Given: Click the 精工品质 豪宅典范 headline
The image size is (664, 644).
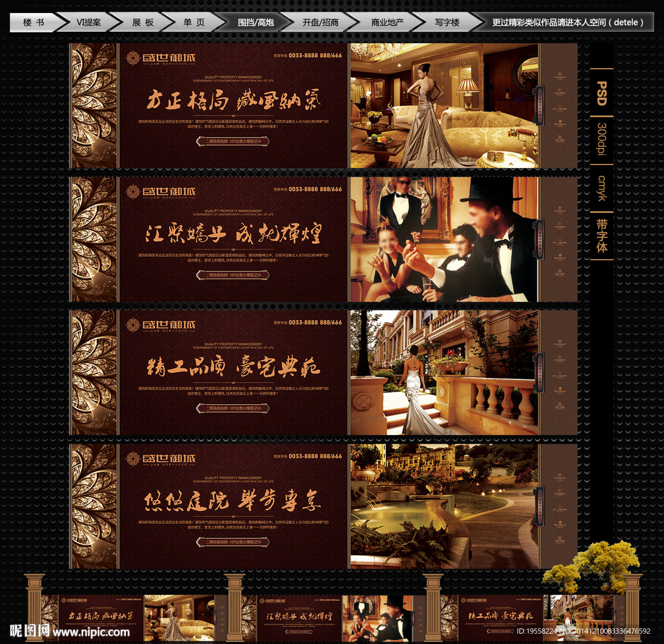Looking at the screenshot, I should (x=233, y=366).
